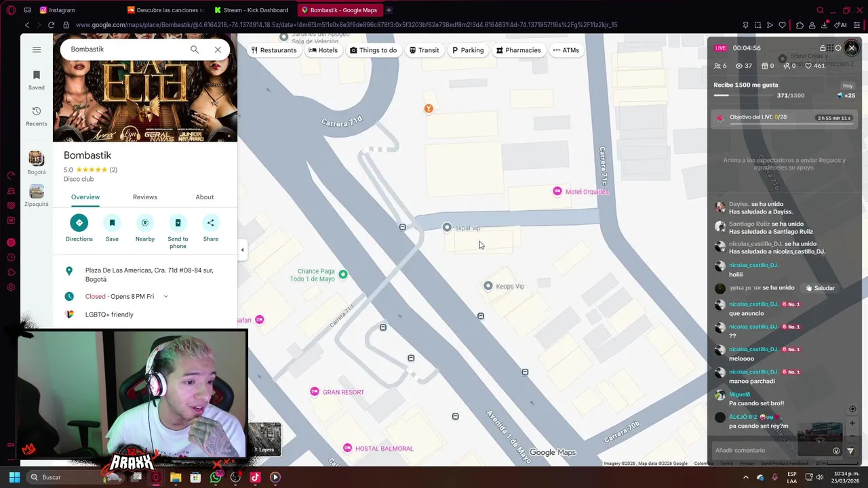The width and height of the screenshot is (868, 488).
Task: Open the Layers map thumbnail
Action: pyautogui.click(x=264, y=439)
